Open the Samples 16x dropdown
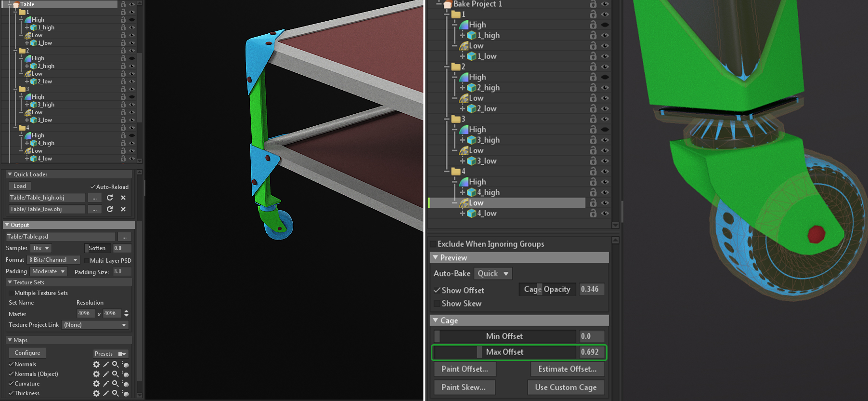868x401 pixels. [41, 248]
